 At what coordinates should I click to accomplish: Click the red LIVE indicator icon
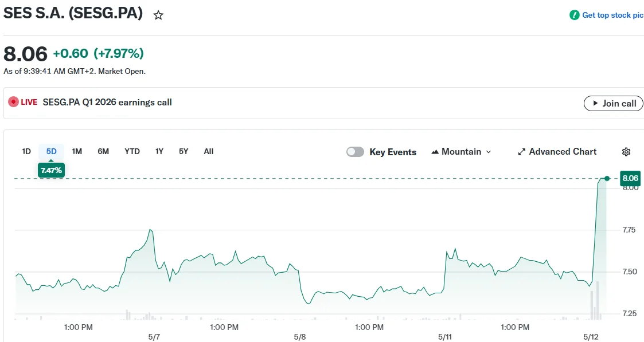pyautogui.click(x=14, y=102)
